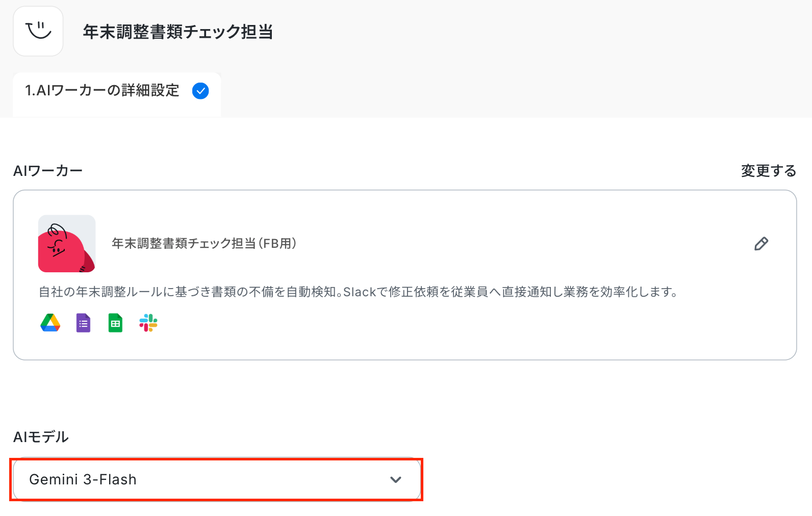
Task: Click the Google Drive icon
Action: coord(50,323)
